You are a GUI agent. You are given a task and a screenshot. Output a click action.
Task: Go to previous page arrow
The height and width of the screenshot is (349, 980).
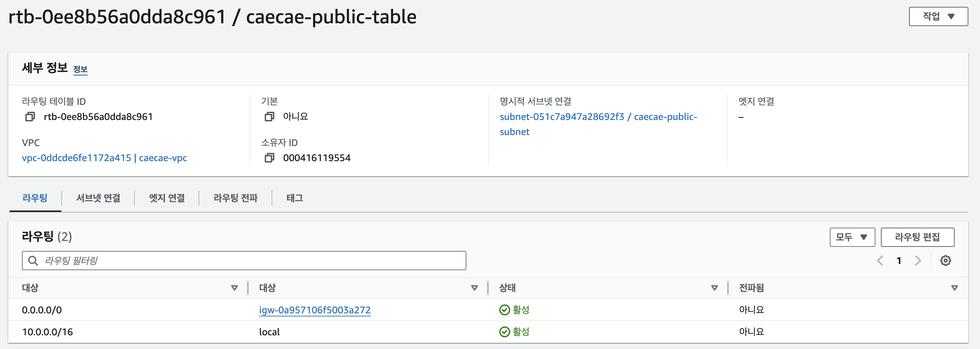point(880,261)
